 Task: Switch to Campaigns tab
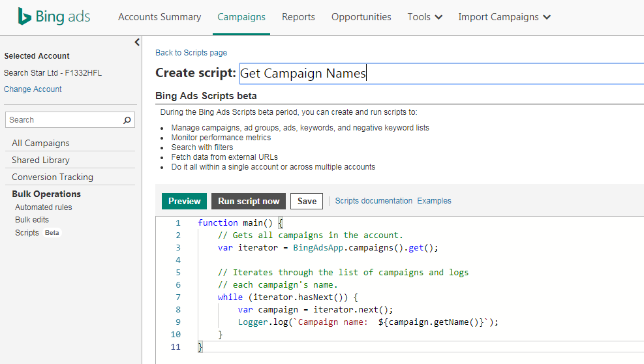point(241,17)
